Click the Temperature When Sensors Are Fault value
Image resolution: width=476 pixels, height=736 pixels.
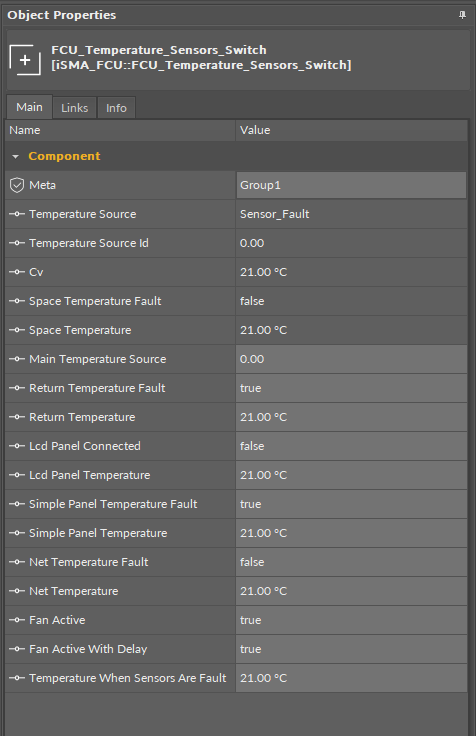(x=351, y=678)
